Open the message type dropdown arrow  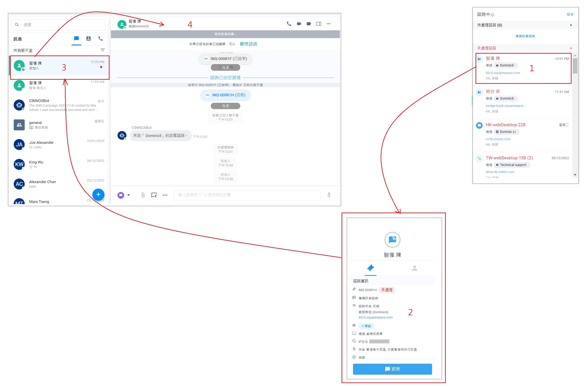tap(128, 195)
